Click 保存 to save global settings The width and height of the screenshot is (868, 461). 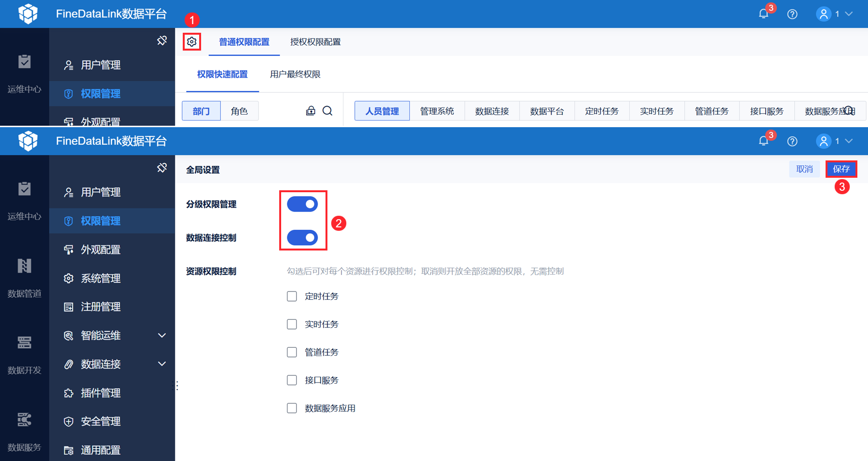[x=841, y=169]
